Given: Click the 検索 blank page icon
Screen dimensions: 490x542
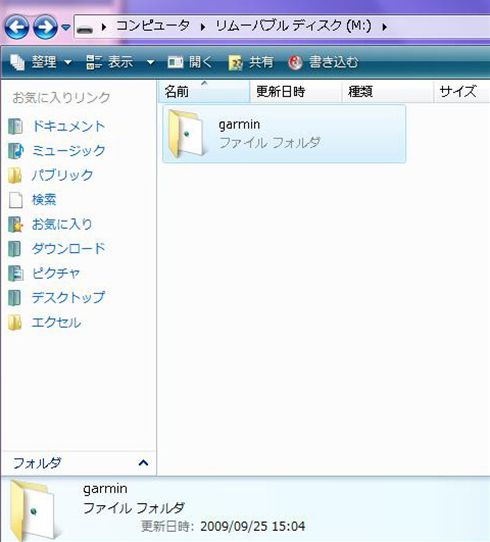Looking at the screenshot, I should 16,200.
